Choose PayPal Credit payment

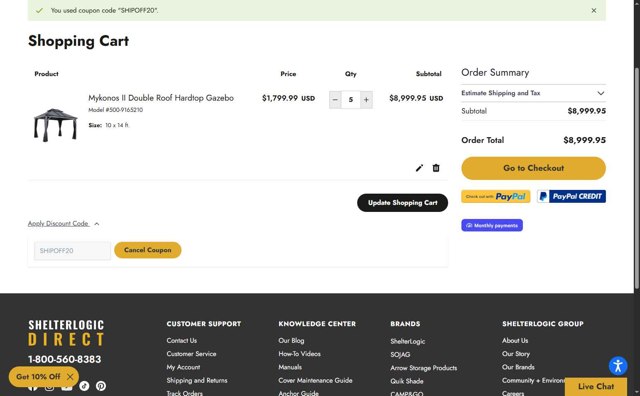pos(571,196)
